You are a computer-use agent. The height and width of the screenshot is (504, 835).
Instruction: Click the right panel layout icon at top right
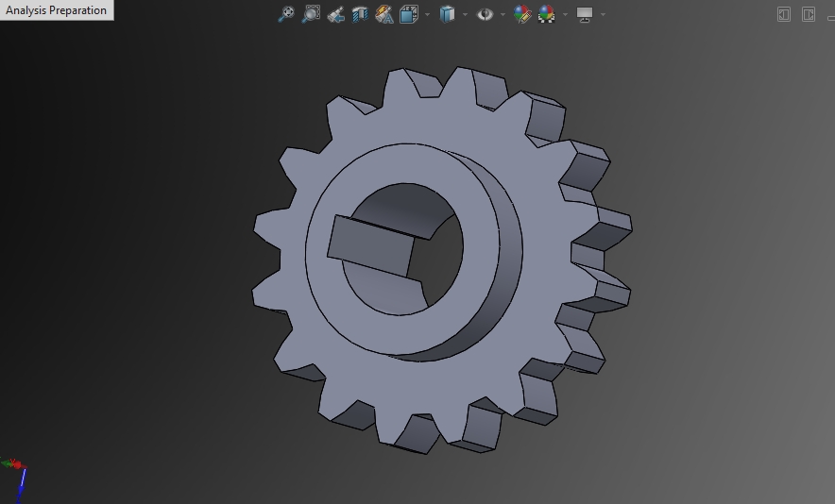(809, 14)
